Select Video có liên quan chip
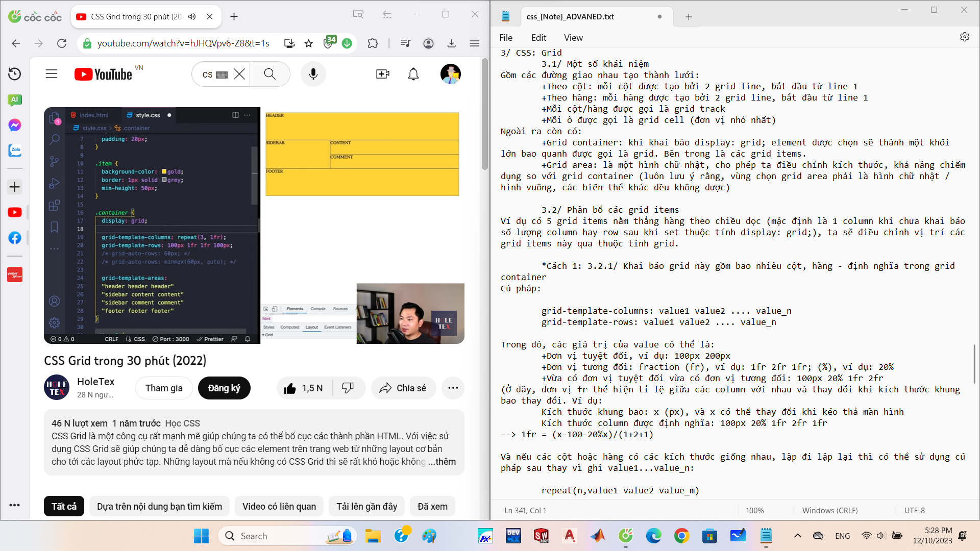Screen dimensions: 980x551 pos(279,506)
